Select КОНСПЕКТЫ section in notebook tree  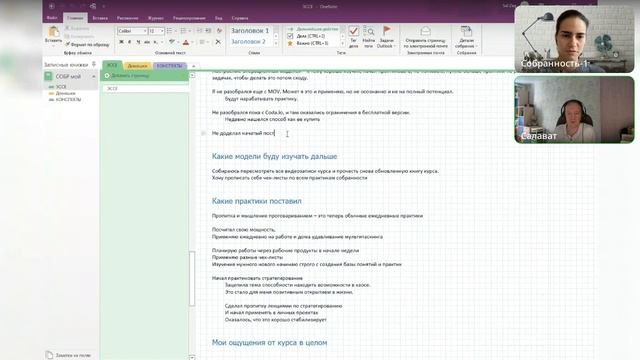[68, 99]
